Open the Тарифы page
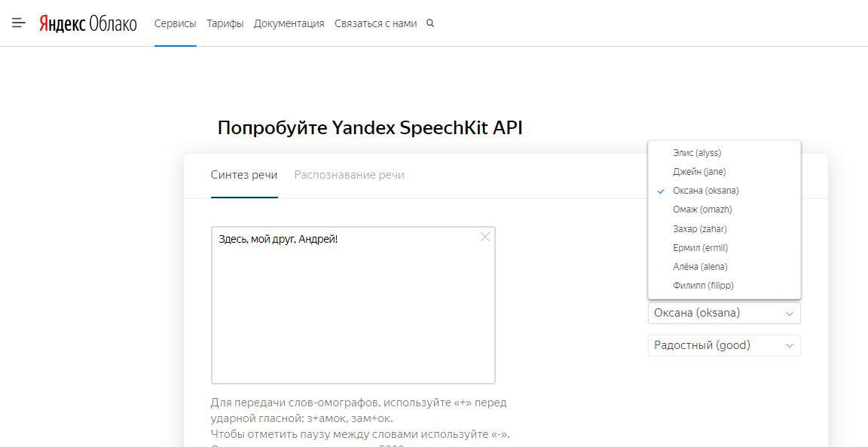 click(x=225, y=24)
